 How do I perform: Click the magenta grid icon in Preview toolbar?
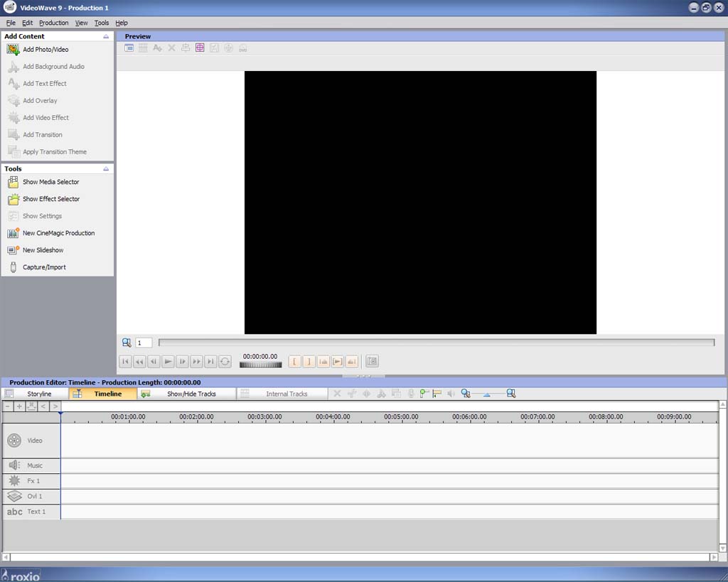point(200,48)
